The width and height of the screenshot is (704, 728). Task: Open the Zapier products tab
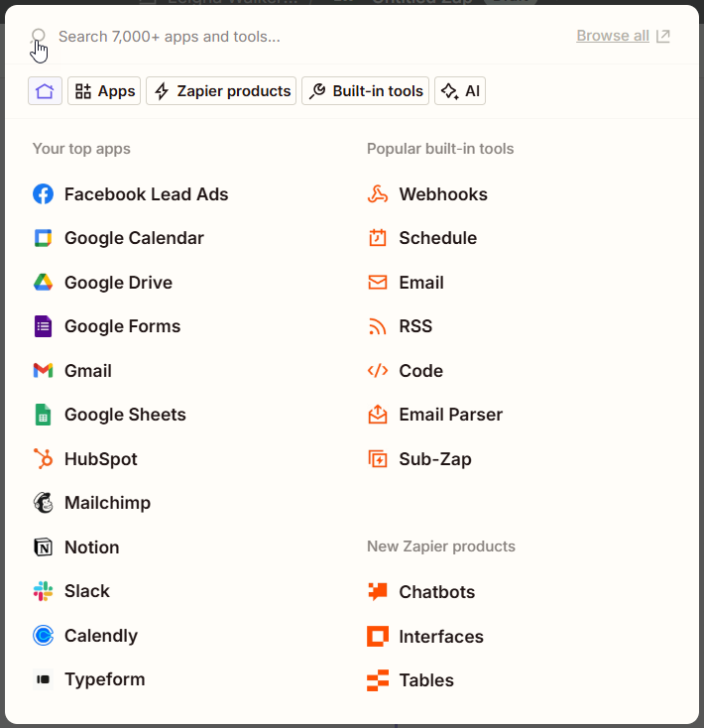[221, 91]
